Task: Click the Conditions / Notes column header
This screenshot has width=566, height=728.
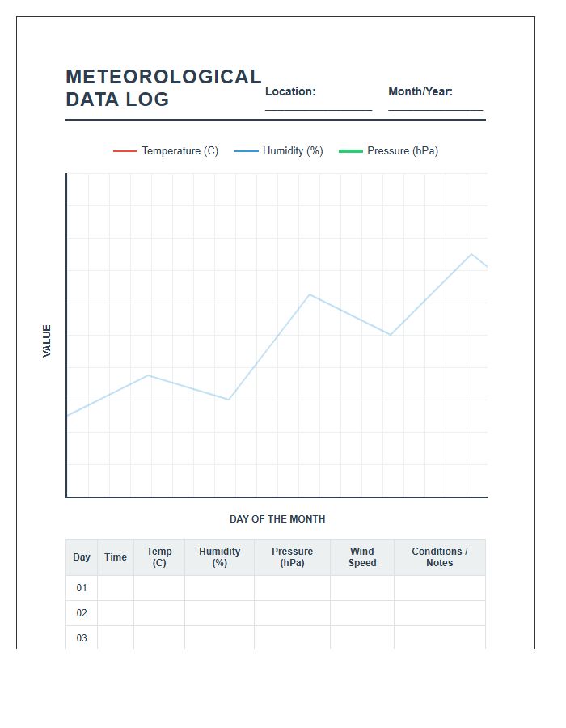Action: 440,557
